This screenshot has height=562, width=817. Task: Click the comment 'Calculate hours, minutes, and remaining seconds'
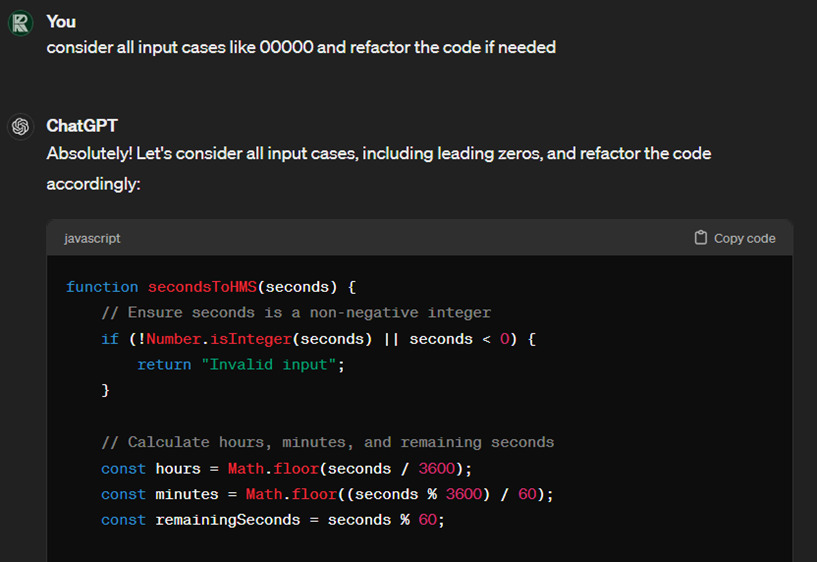coord(328,442)
